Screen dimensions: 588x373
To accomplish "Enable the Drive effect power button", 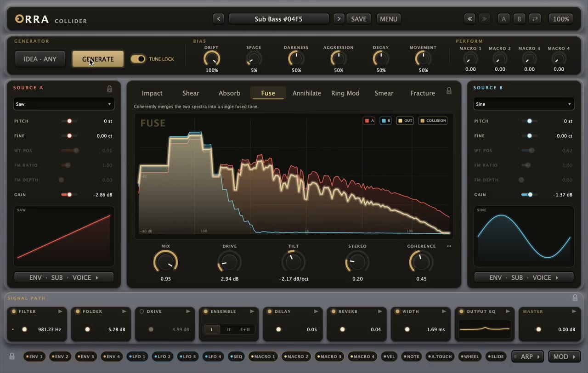I will 141,311.
